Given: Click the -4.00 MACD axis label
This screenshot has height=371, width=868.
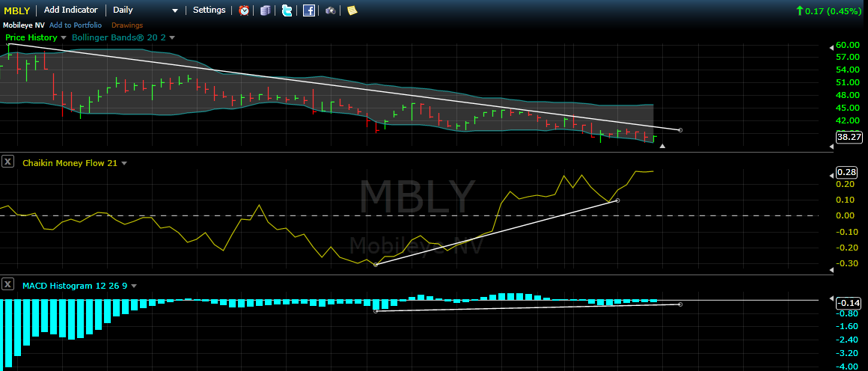Looking at the screenshot, I should tap(848, 367).
